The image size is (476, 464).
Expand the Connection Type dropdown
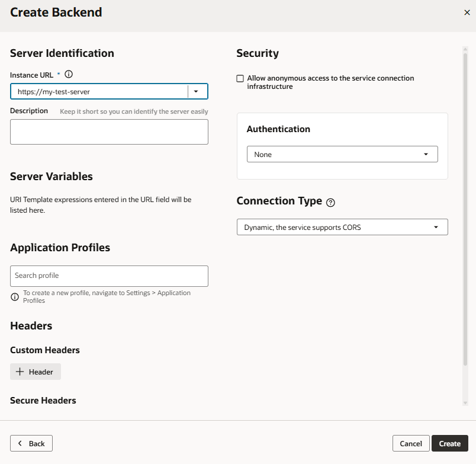(343, 226)
